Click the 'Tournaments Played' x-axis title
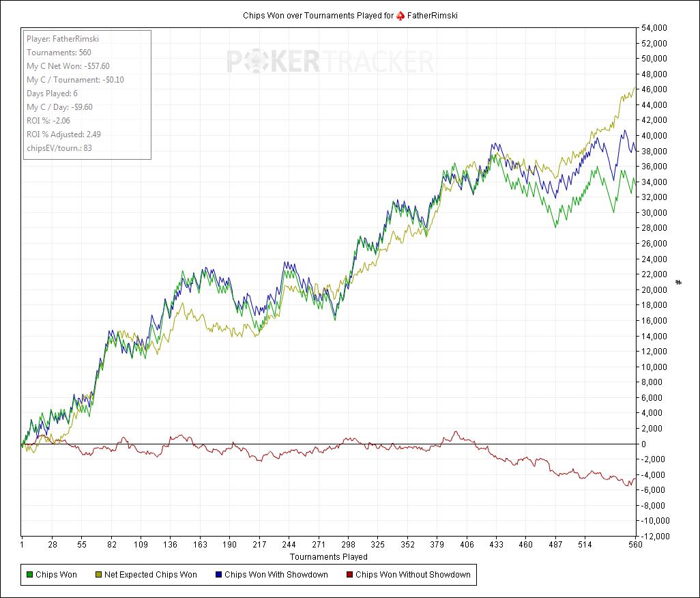 coord(329,556)
